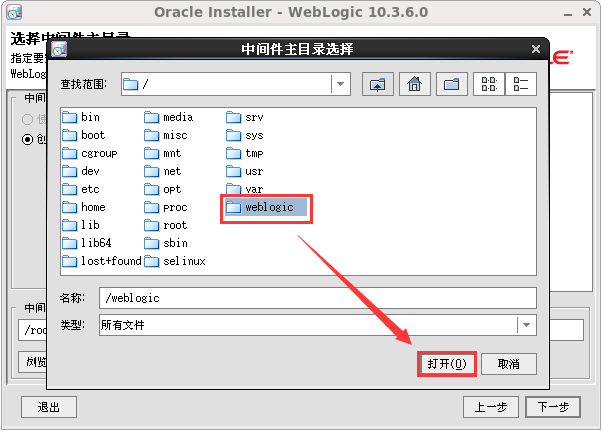Select the opt folder
This screenshot has height=431, width=604.
pyautogui.click(x=163, y=189)
